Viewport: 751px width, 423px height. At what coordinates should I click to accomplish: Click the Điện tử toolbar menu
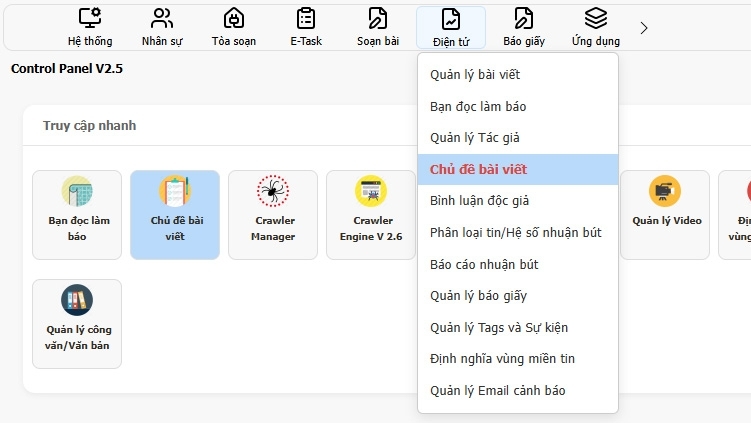(x=451, y=28)
